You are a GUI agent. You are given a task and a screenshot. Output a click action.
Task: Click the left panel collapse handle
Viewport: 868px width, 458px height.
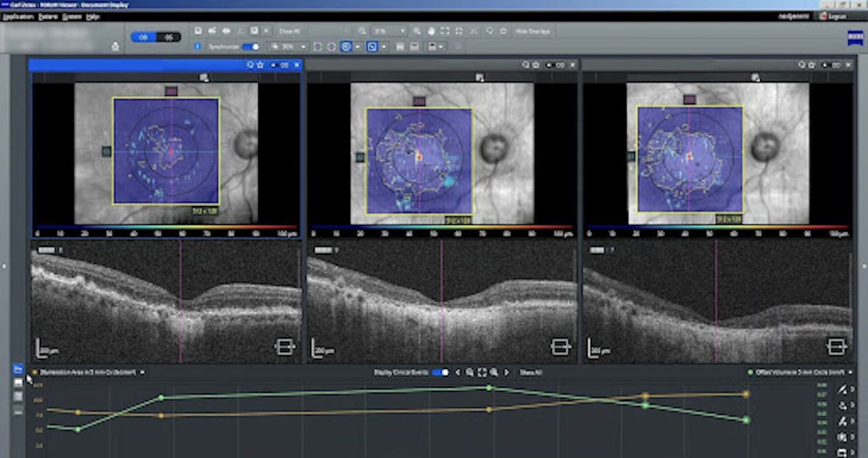(4, 266)
